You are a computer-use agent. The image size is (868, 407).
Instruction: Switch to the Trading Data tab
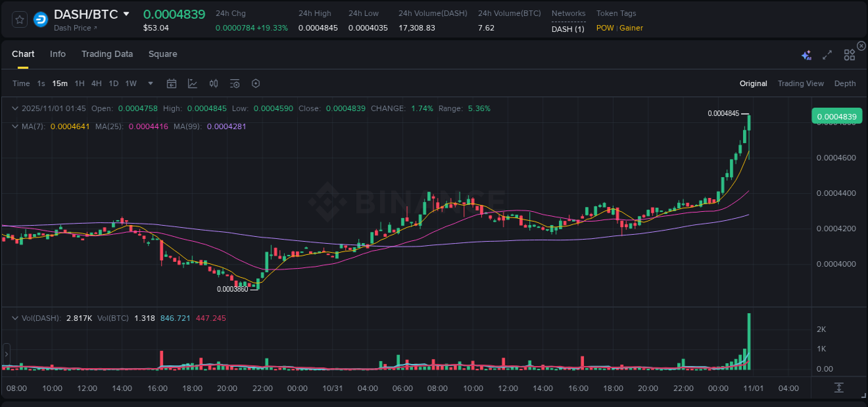click(x=107, y=53)
